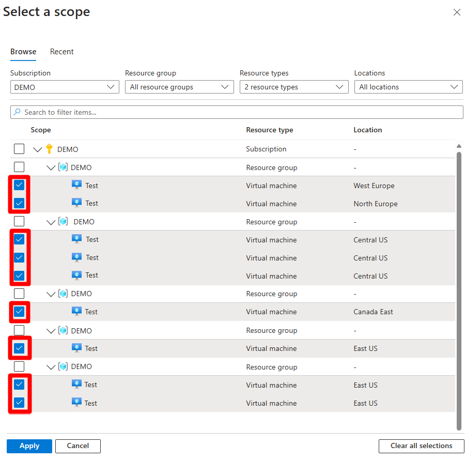
Task: Click the Subscription resource type cell
Action: tap(266, 149)
